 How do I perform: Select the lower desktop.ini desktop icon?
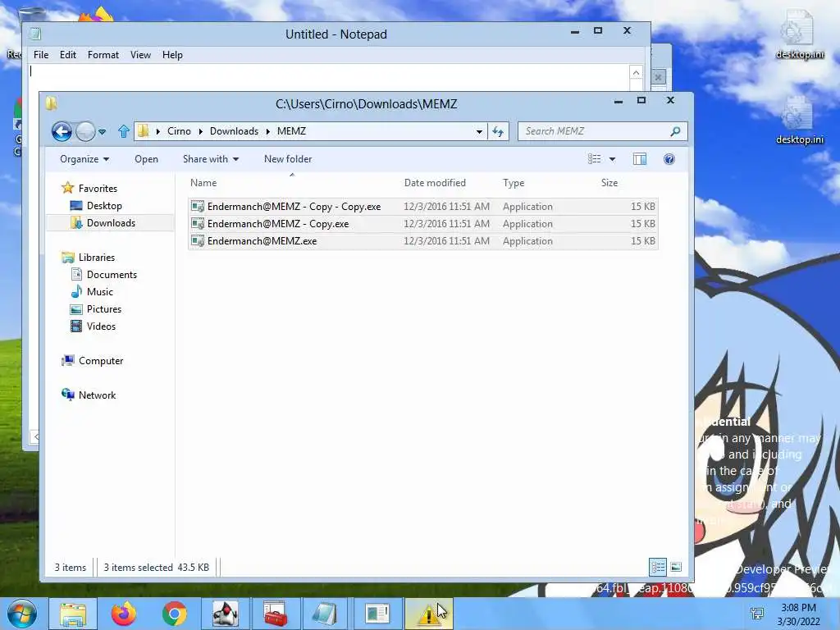(799, 121)
